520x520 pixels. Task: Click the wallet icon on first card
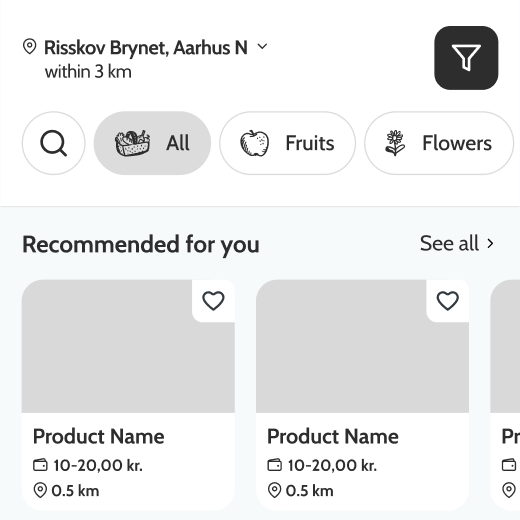(40, 465)
